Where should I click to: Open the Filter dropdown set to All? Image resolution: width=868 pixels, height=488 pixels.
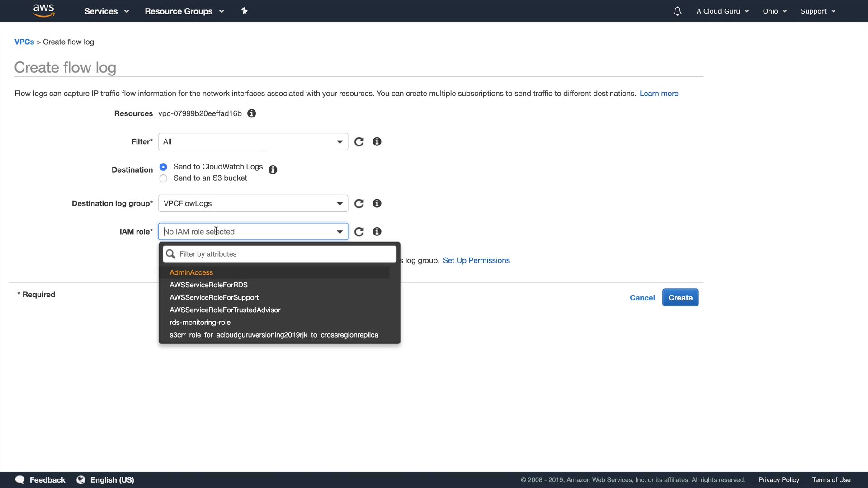pyautogui.click(x=253, y=142)
